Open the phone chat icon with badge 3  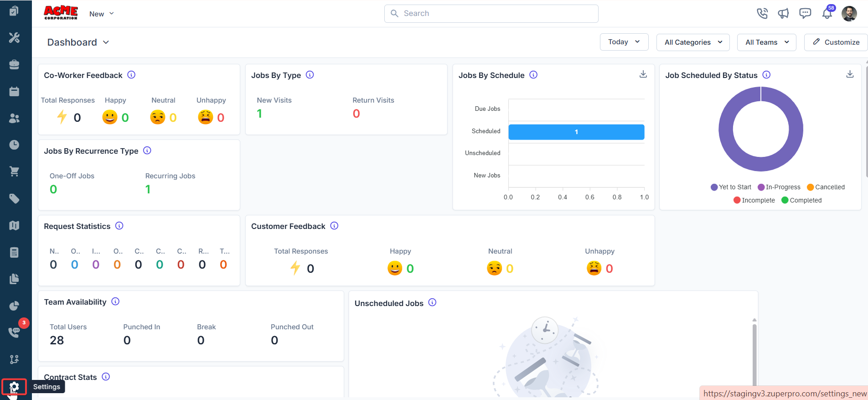point(14,332)
